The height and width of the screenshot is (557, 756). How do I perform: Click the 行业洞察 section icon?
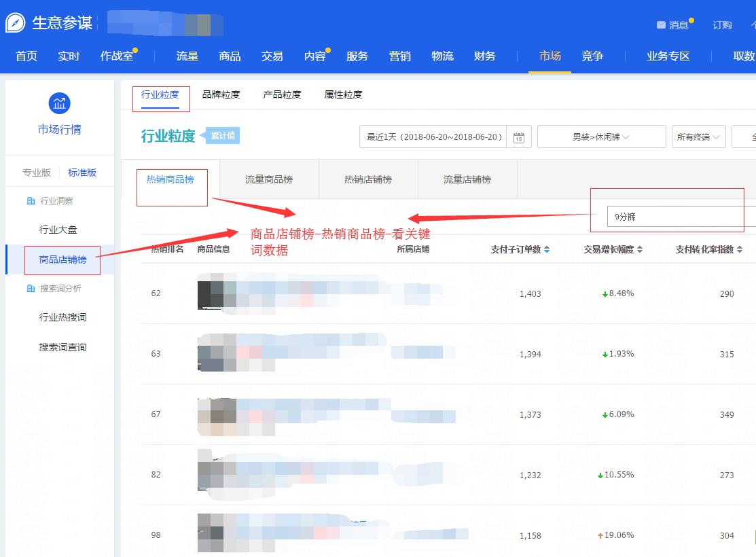[x=31, y=200]
